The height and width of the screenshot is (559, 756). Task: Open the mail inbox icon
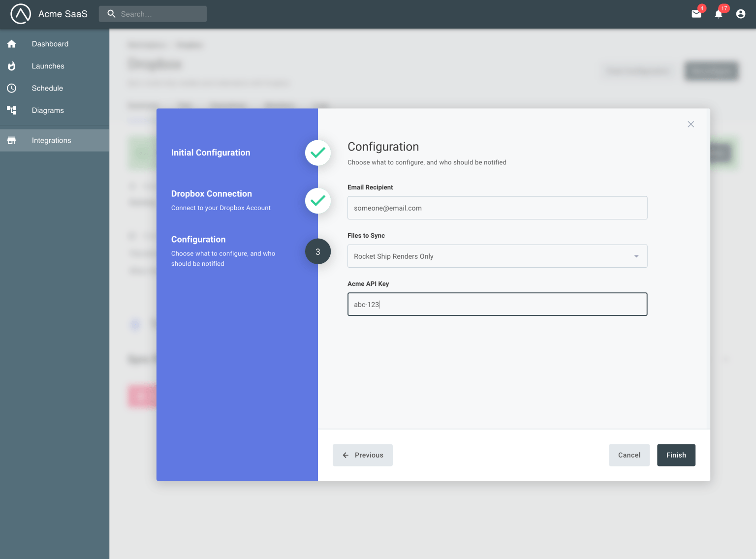696,14
